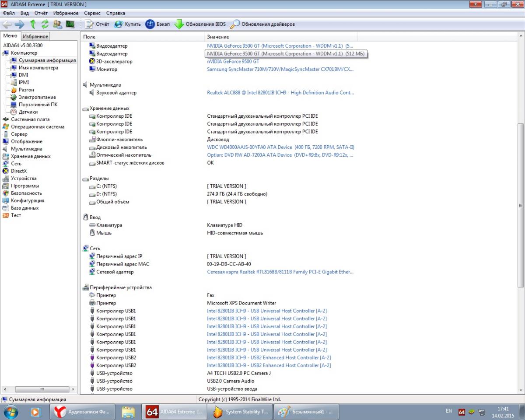
Task: Open the Realtek ALC888 sound adapter link
Action: coord(280,93)
